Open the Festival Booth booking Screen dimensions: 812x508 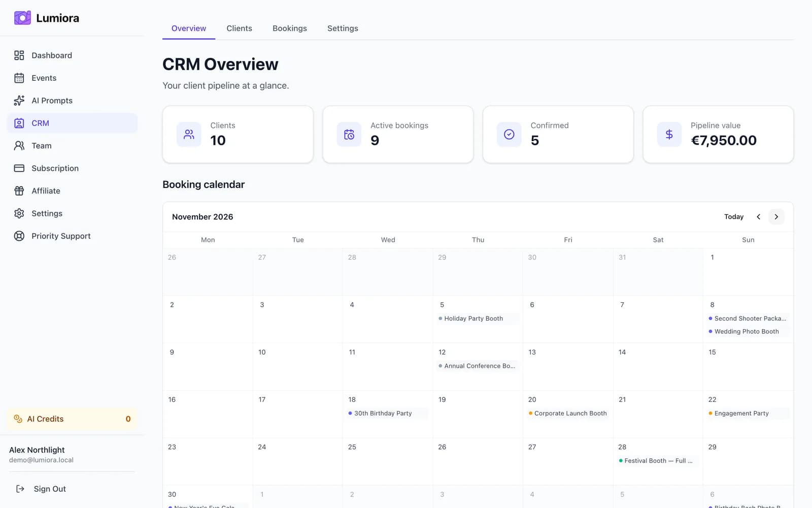pyautogui.click(x=658, y=461)
